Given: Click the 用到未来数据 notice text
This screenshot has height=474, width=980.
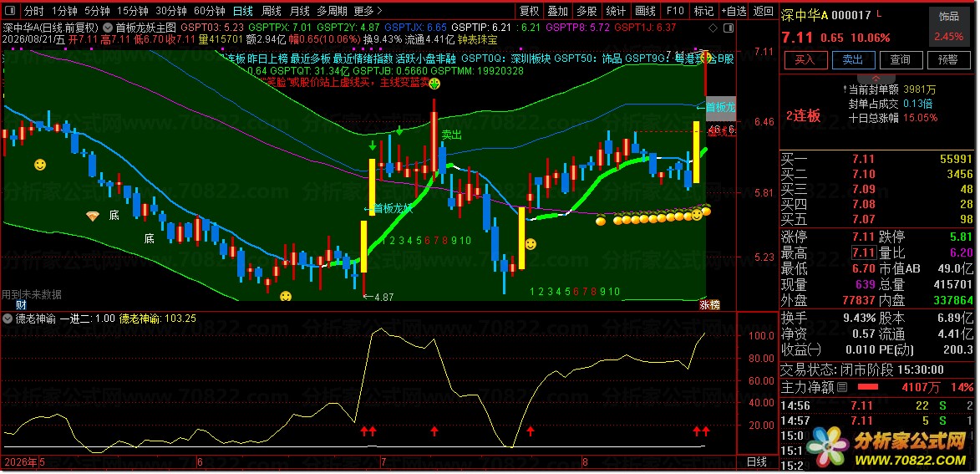Looking at the screenshot, I should [x=31, y=294].
